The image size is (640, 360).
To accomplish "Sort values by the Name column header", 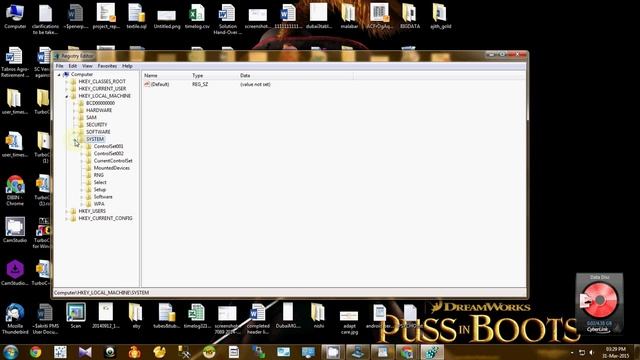I will (166, 76).
